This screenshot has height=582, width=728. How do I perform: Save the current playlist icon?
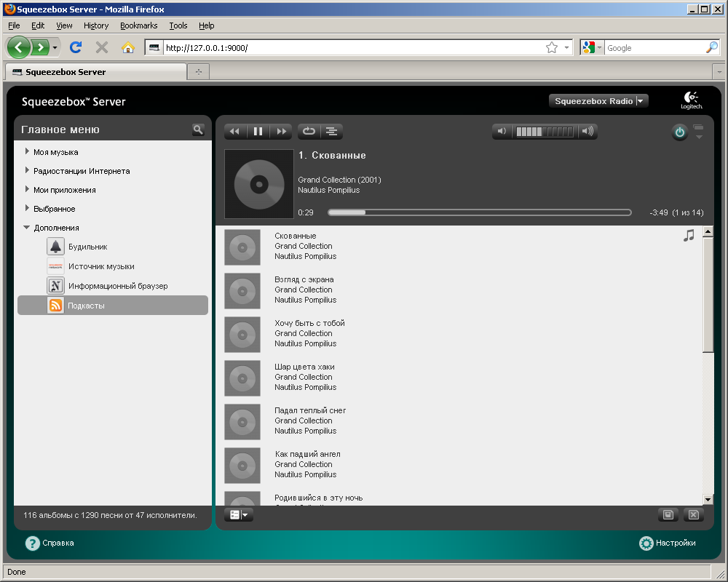tap(668, 514)
